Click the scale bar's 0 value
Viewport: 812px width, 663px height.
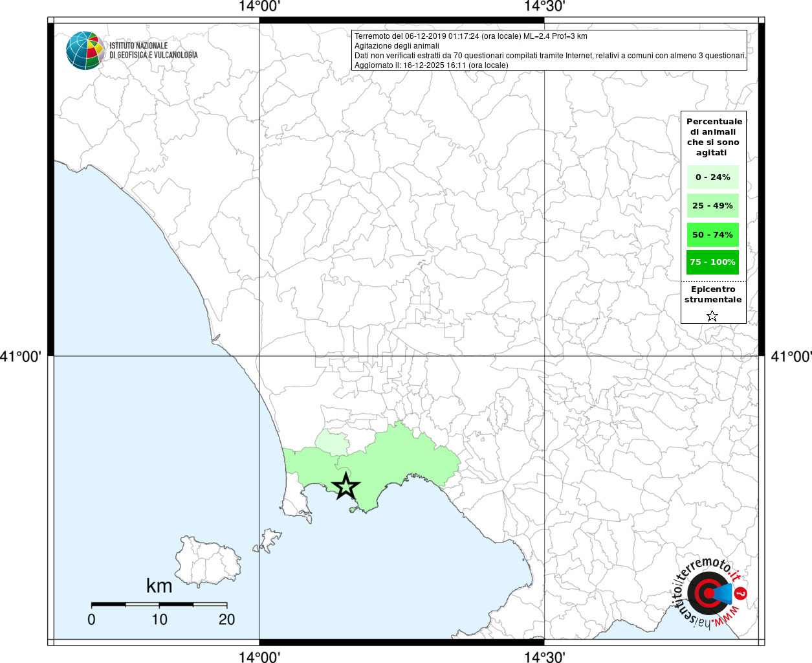pyautogui.click(x=91, y=620)
